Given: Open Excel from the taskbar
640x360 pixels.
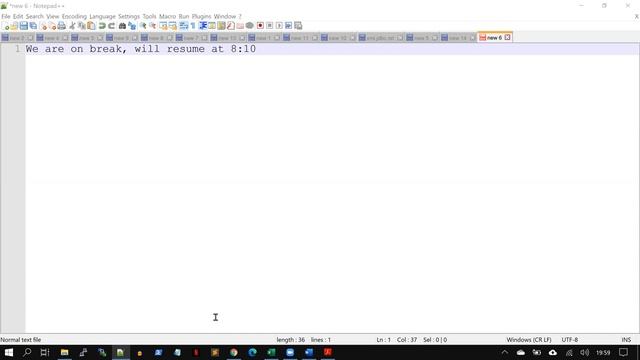Looking at the screenshot, I should pyautogui.click(x=271, y=352).
